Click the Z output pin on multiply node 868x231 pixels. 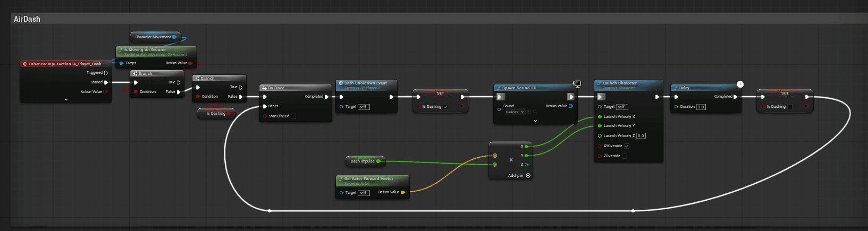[526, 165]
